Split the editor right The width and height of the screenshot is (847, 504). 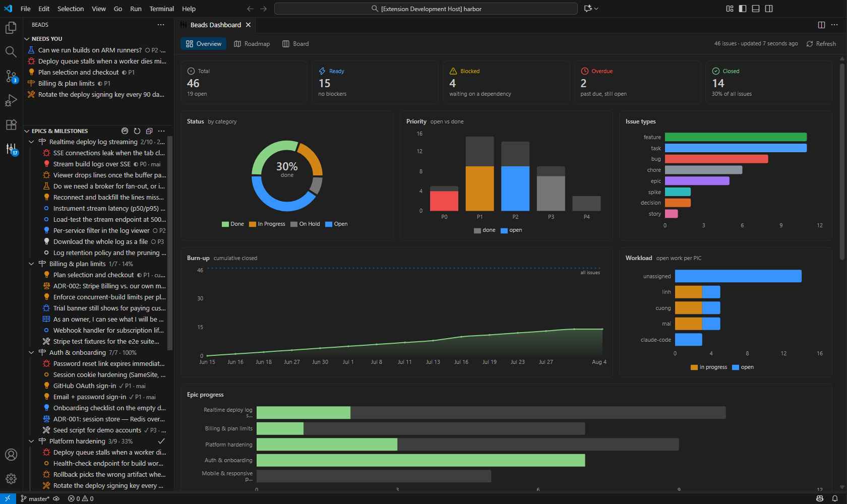click(821, 25)
